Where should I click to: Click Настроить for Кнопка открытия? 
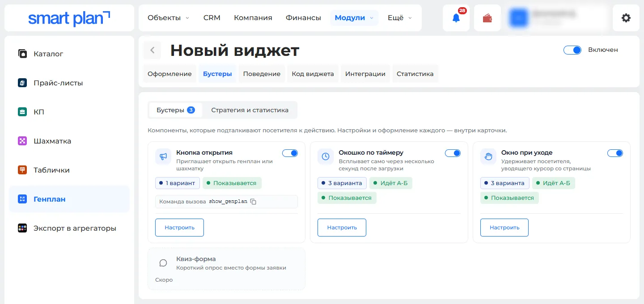coord(179,228)
